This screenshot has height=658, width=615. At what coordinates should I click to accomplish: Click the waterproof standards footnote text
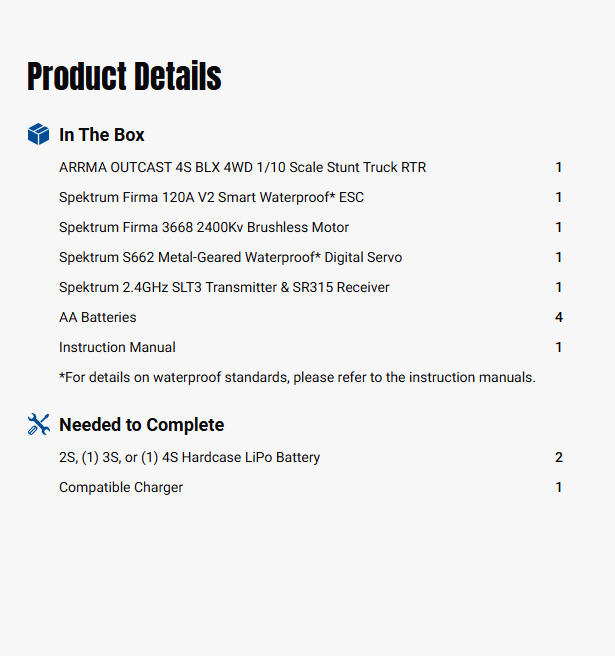[x=297, y=377]
